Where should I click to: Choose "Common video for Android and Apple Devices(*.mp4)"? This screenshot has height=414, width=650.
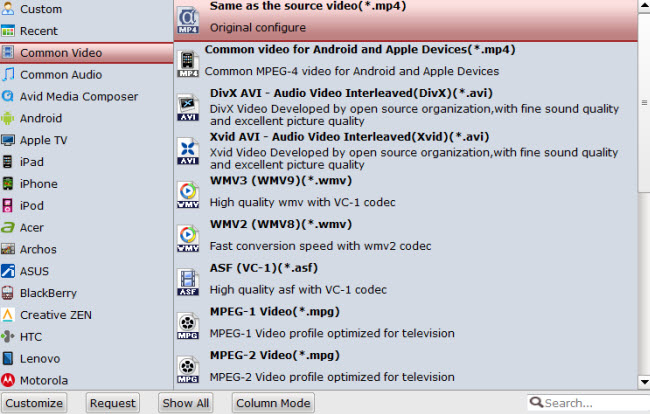tap(406, 64)
